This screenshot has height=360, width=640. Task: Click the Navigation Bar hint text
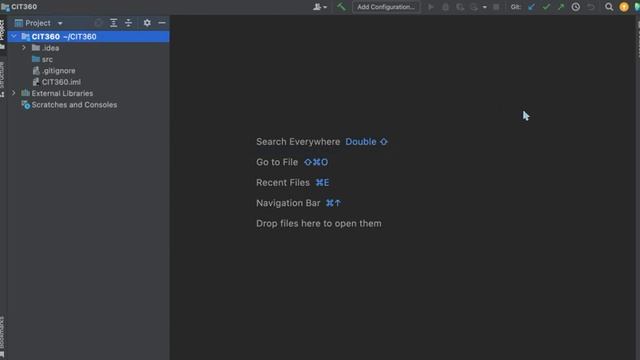[288, 203]
